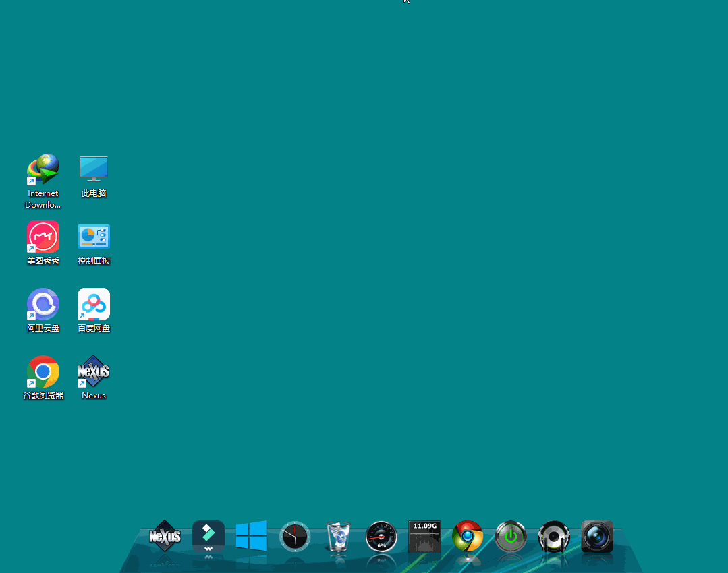Click the CPU meter gauge in dock

click(381, 537)
